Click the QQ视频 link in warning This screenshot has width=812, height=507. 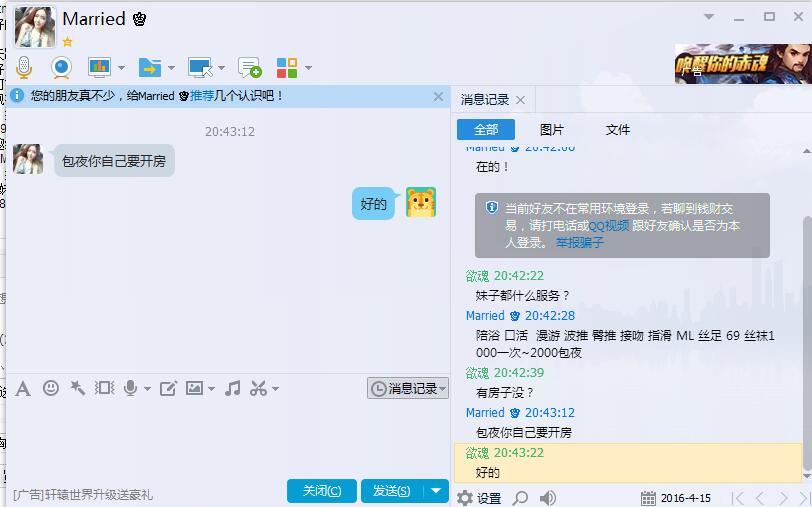click(608, 226)
